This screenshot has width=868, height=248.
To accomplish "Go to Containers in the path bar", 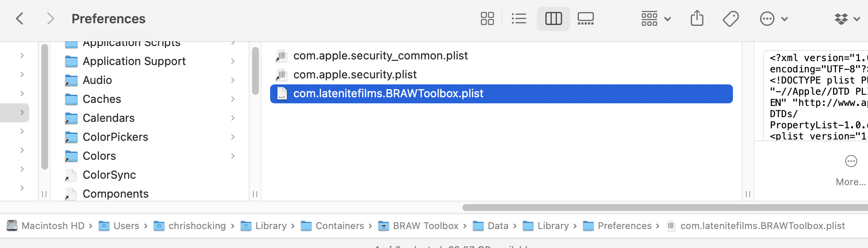I will click(339, 226).
